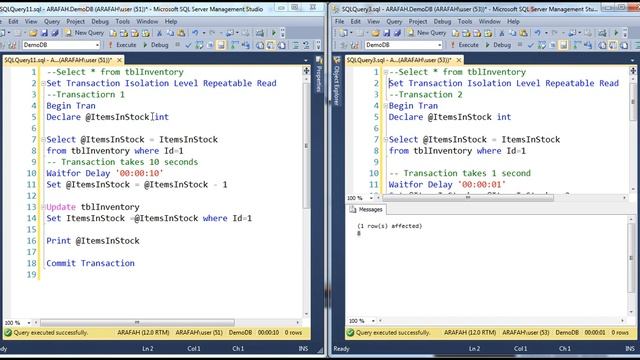The image size is (640, 360).
Task: Collapse line 2 code block in left editor
Action: [x=43, y=83]
